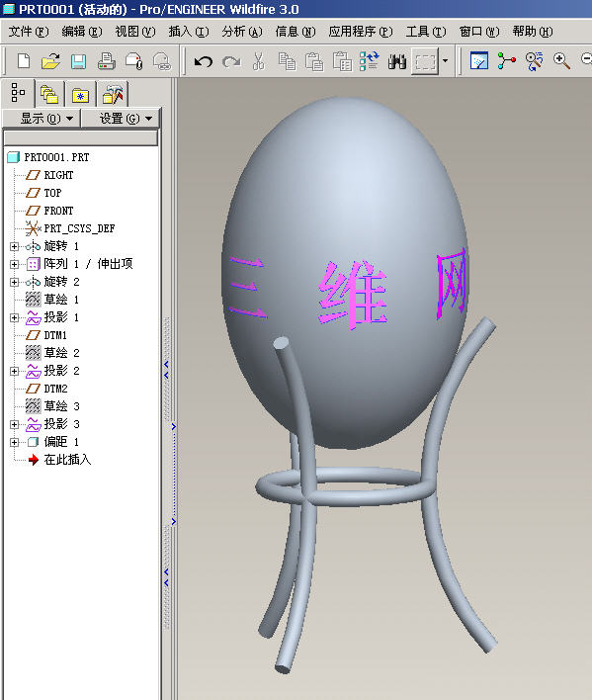Create a new file with New icon
The width and height of the screenshot is (592, 700).
pos(24,60)
